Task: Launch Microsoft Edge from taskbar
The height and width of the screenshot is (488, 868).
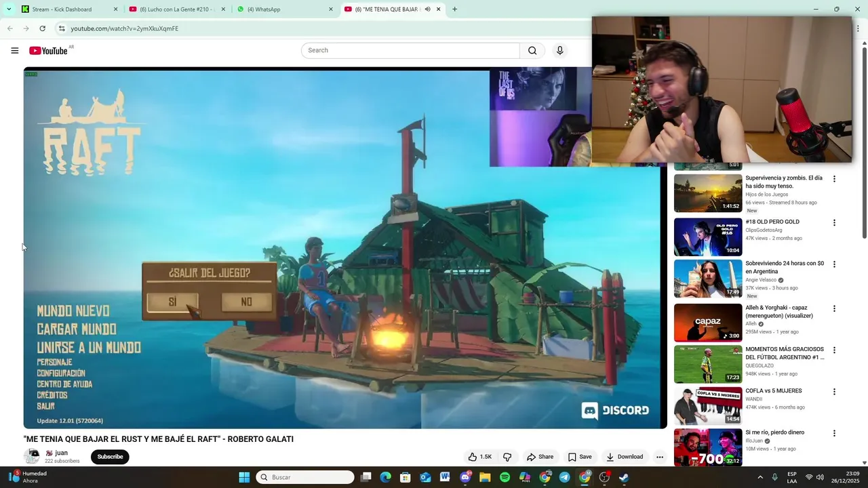Action: 386,477
